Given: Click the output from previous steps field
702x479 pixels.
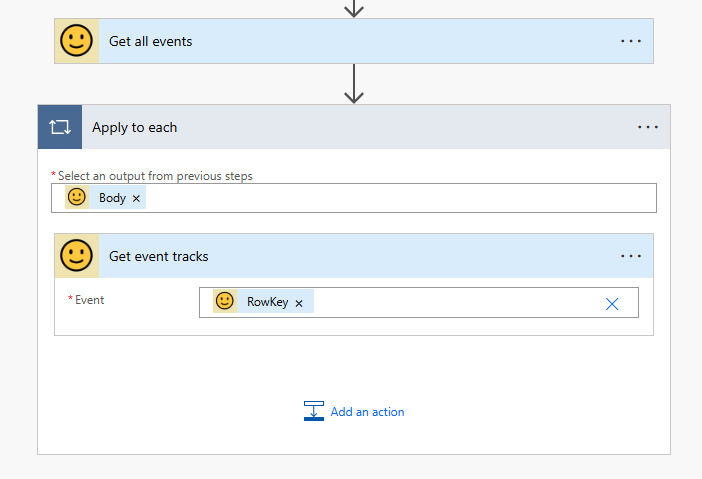Looking at the screenshot, I should coord(400,198).
